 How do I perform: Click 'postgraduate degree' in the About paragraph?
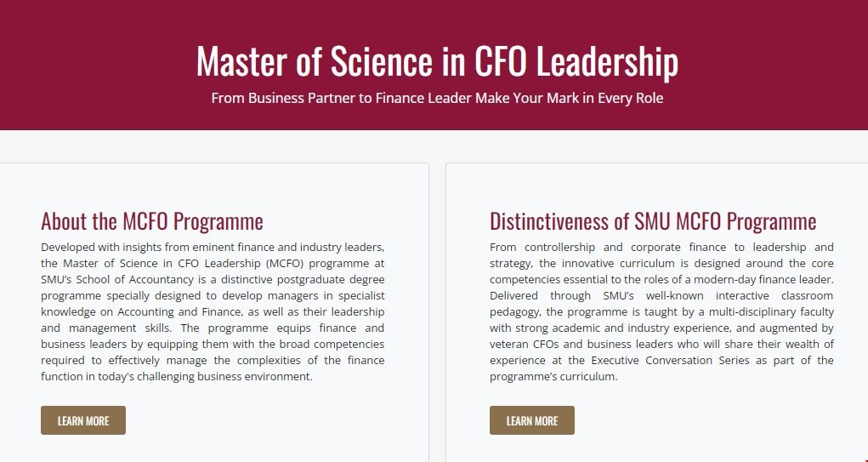[332, 279]
